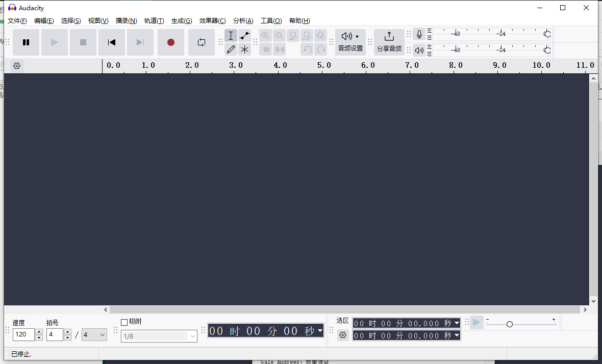Open timeline options gear icon

coord(17,66)
